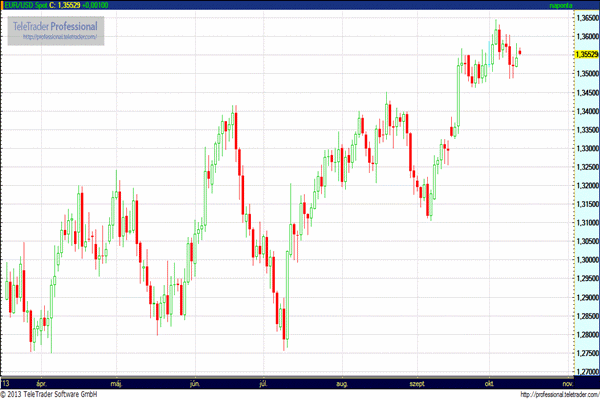
Task: Select the 'nov.' month on time axis
Action: (x=567, y=383)
